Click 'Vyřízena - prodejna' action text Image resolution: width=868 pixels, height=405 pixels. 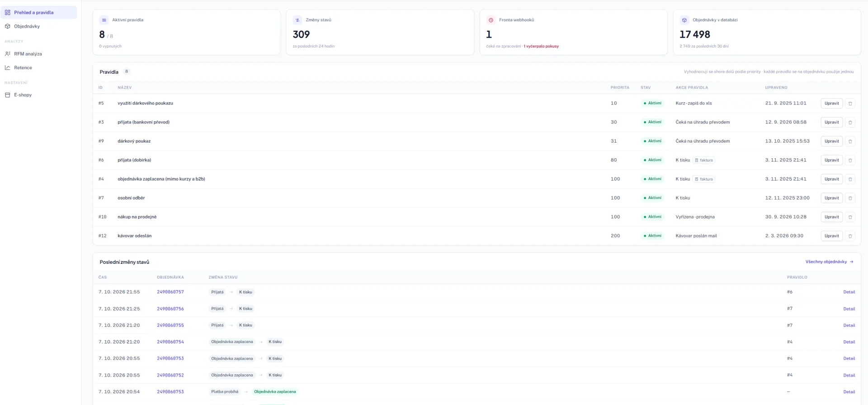coord(695,217)
